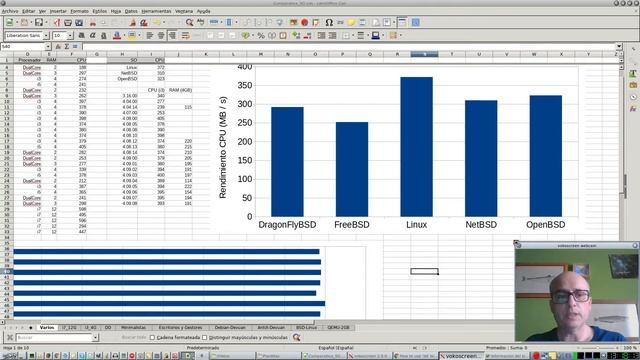640x360 pixels.
Task: Open the borders dropdown arrow
Action: [x=353, y=36]
